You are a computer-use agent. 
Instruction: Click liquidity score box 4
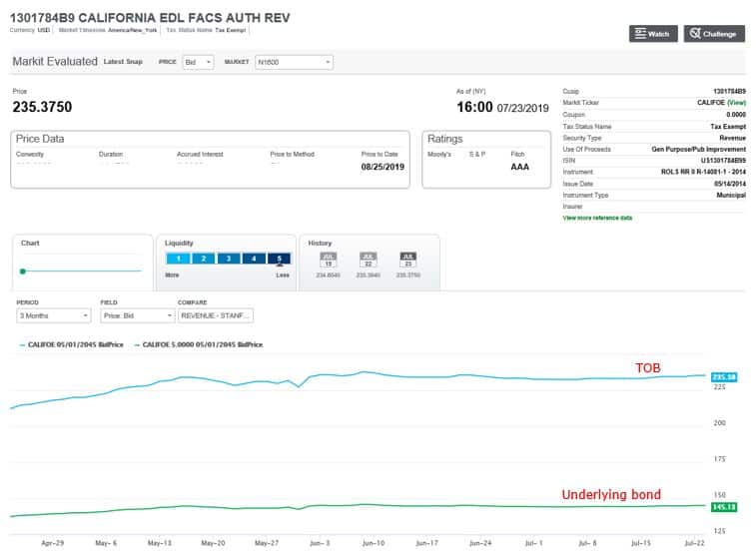pyautogui.click(x=254, y=259)
